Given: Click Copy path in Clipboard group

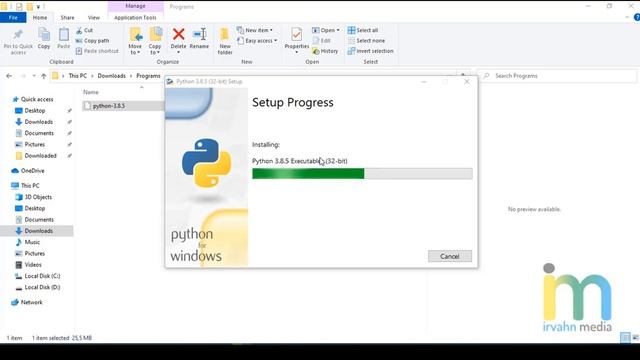Looking at the screenshot, I should [92, 41].
